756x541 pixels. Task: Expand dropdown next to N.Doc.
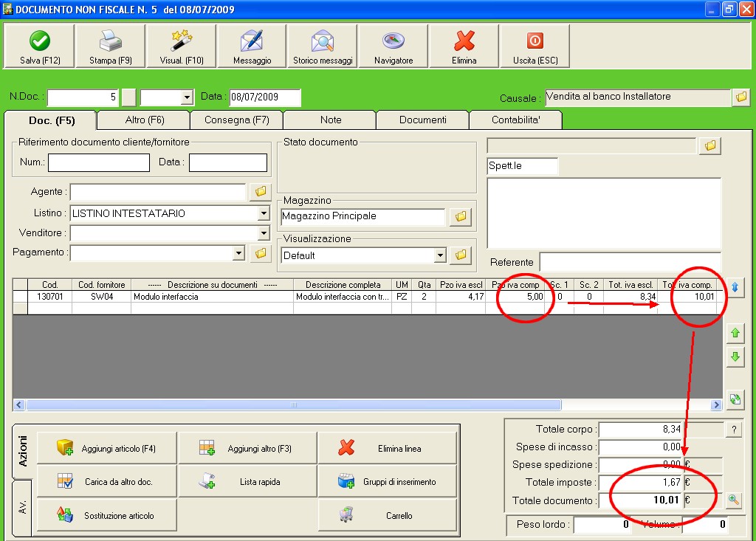(x=187, y=97)
